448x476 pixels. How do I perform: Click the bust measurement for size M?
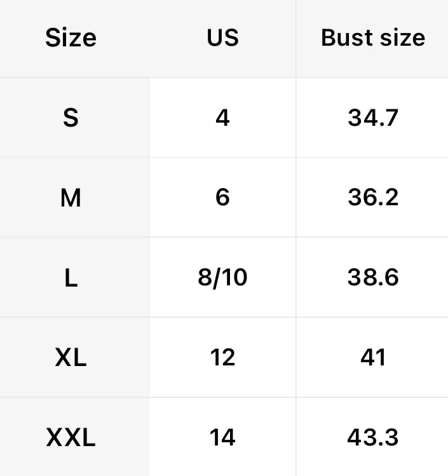click(372, 198)
